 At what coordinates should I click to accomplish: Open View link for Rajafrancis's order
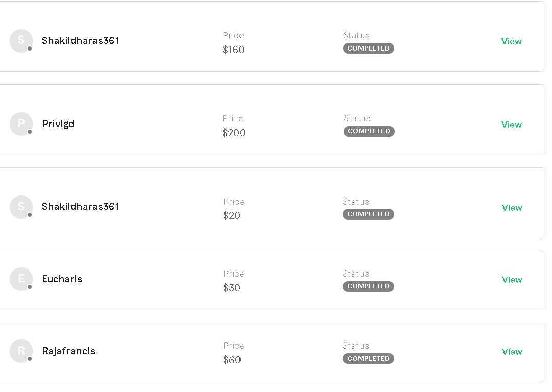pos(512,352)
